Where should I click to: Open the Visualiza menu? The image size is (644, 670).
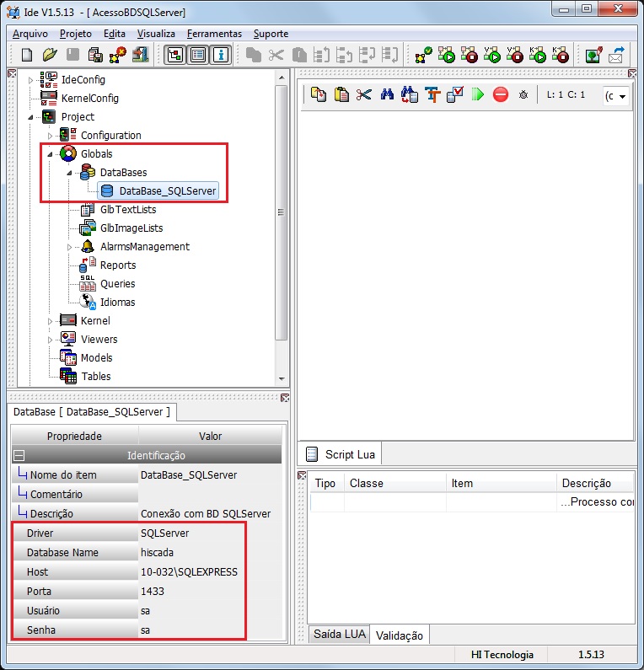156,34
